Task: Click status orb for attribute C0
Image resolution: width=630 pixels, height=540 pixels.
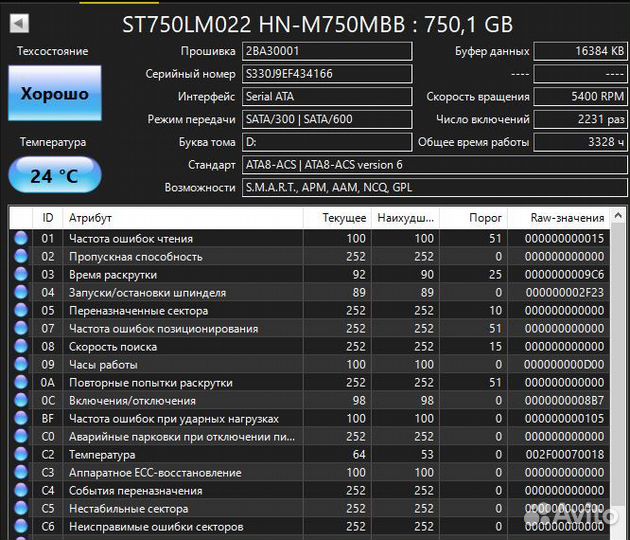Action: pos(21,436)
